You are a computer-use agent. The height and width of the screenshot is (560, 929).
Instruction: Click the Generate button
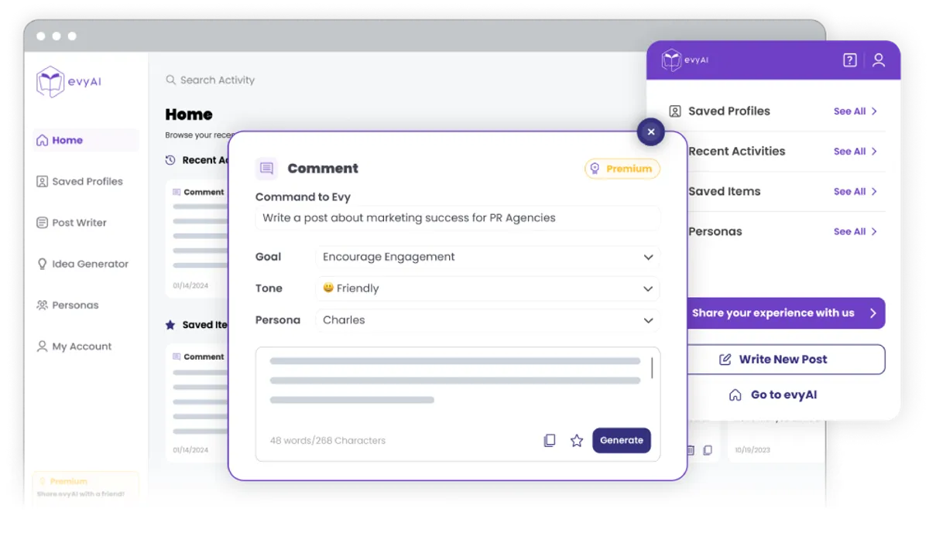pyautogui.click(x=622, y=440)
